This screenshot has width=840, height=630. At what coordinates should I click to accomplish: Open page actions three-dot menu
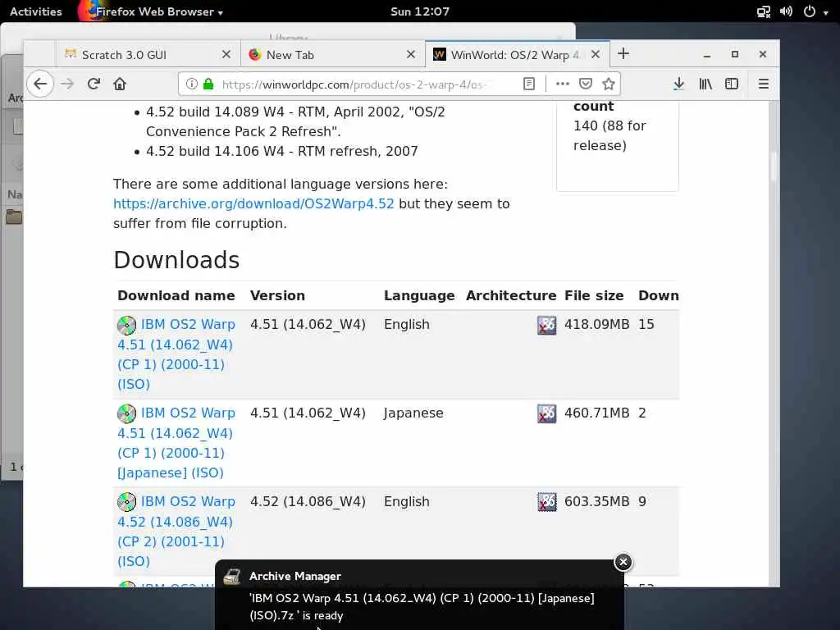[x=562, y=84]
